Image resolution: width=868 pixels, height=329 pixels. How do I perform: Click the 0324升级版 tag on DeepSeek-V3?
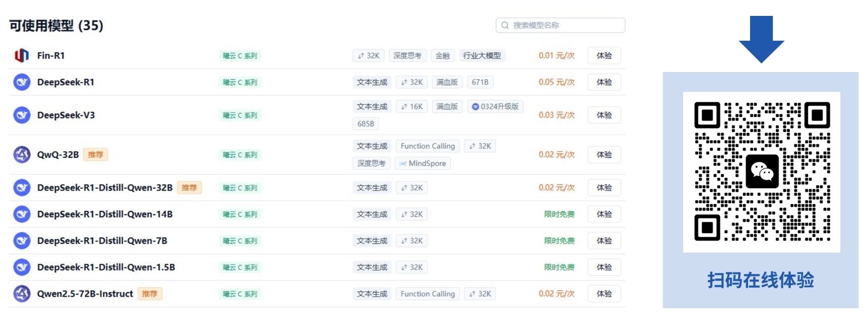point(495,107)
